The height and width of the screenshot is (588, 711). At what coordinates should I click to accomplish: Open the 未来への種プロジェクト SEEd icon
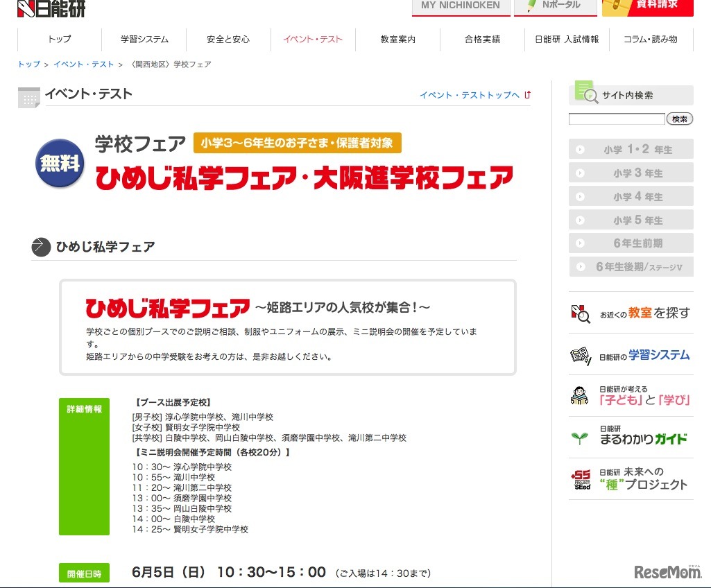581,478
